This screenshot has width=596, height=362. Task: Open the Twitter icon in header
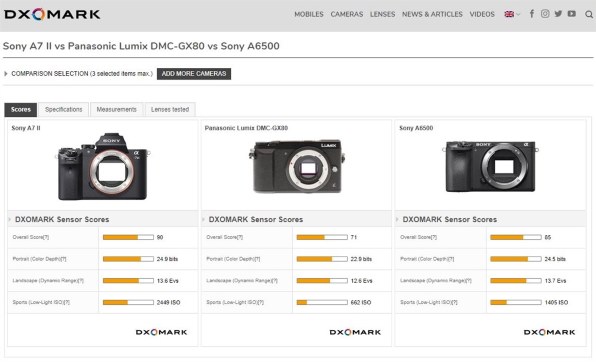point(558,14)
